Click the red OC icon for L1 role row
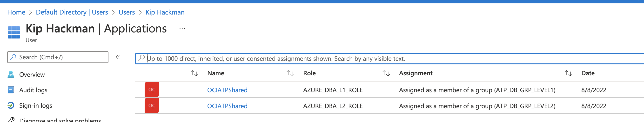 [152, 90]
